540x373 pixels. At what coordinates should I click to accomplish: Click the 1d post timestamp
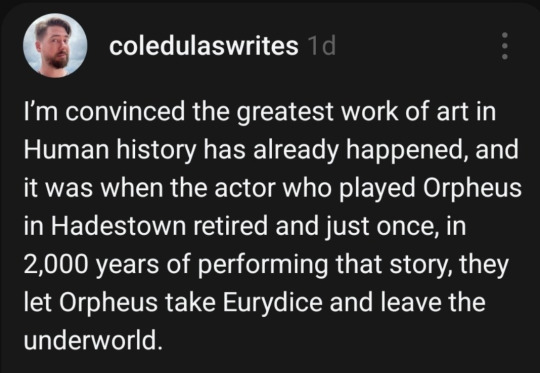click(321, 46)
